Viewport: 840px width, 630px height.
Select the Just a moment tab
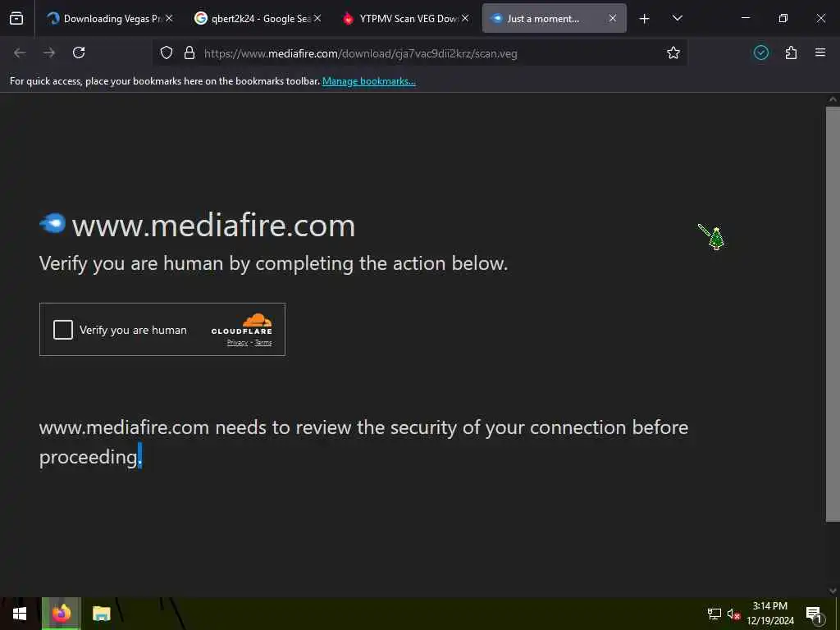(x=554, y=18)
